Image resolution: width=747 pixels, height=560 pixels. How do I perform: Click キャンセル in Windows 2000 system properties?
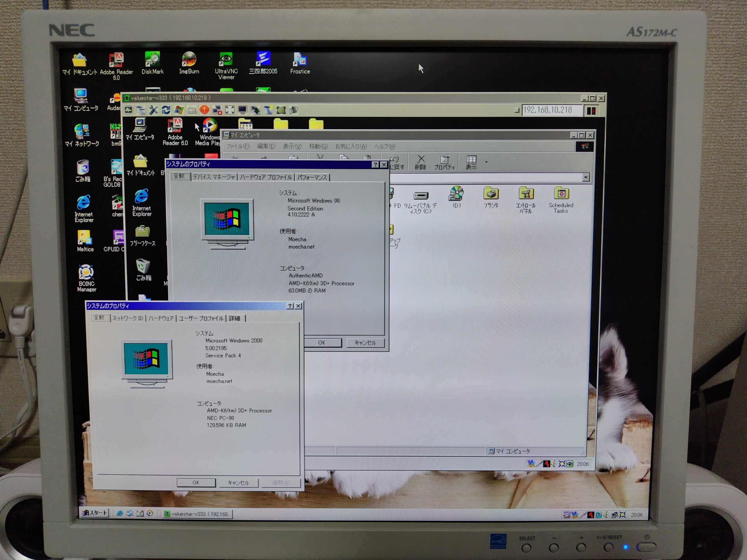tap(238, 483)
